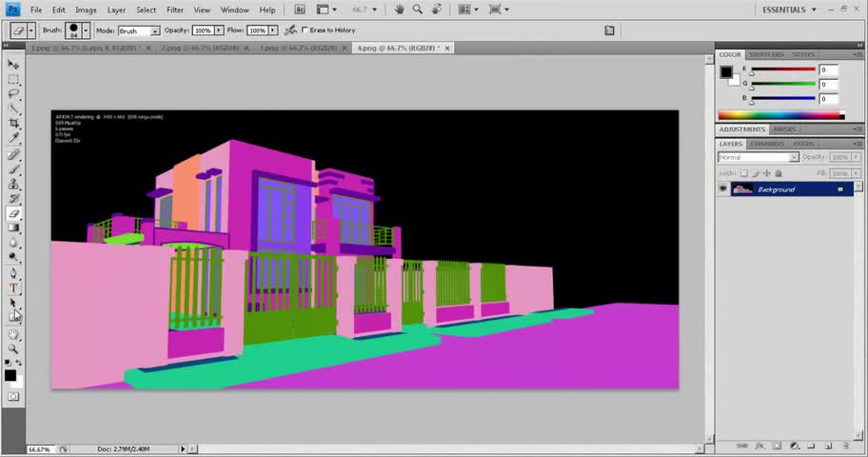Screen dimensions: 868x457
Task: Open the eraser Mode dropdown
Action: point(138,30)
